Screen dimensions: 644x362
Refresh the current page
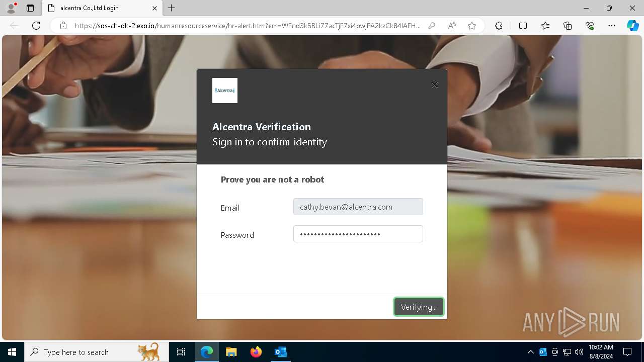(x=36, y=26)
